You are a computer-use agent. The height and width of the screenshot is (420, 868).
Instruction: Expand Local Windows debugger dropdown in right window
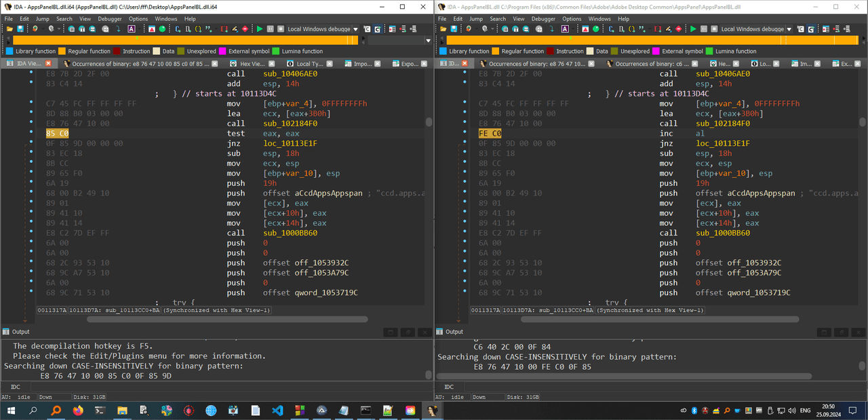pos(789,29)
